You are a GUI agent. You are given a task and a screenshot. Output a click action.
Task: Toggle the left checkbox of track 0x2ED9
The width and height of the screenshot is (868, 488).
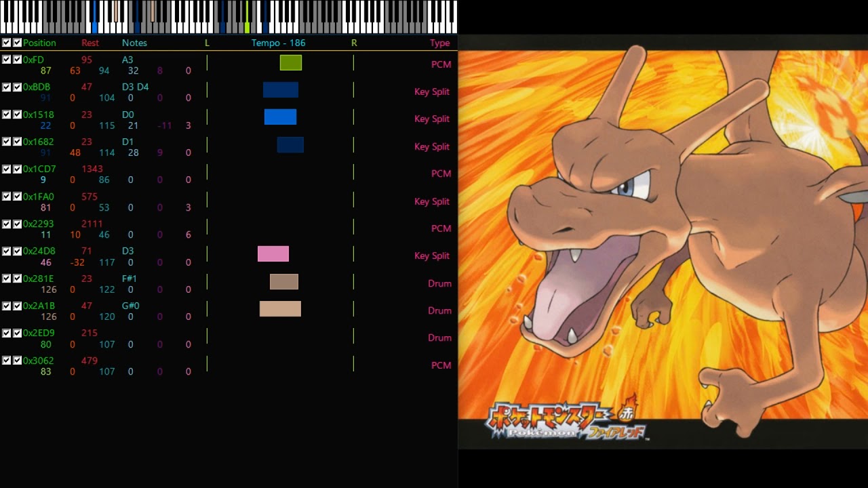tap(6, 333)
